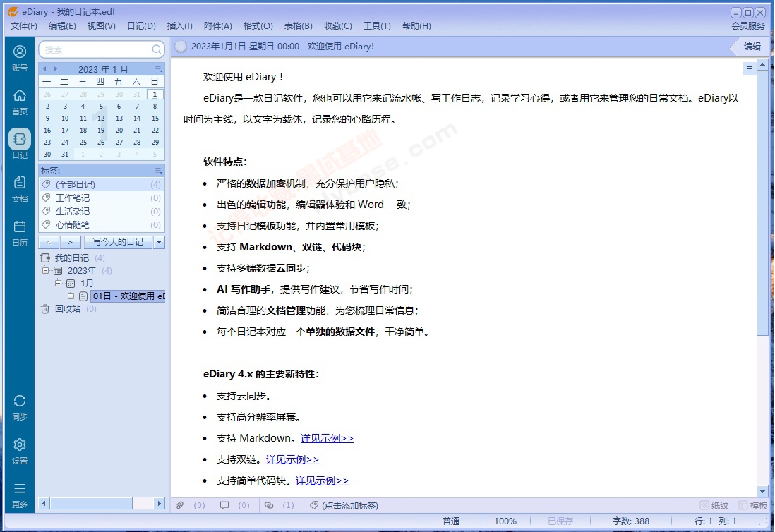This screenshot has width=775, height=532.
Task: Select the 01日 - 欢迎使用 diary entry
Action: (x=128, y=296)
